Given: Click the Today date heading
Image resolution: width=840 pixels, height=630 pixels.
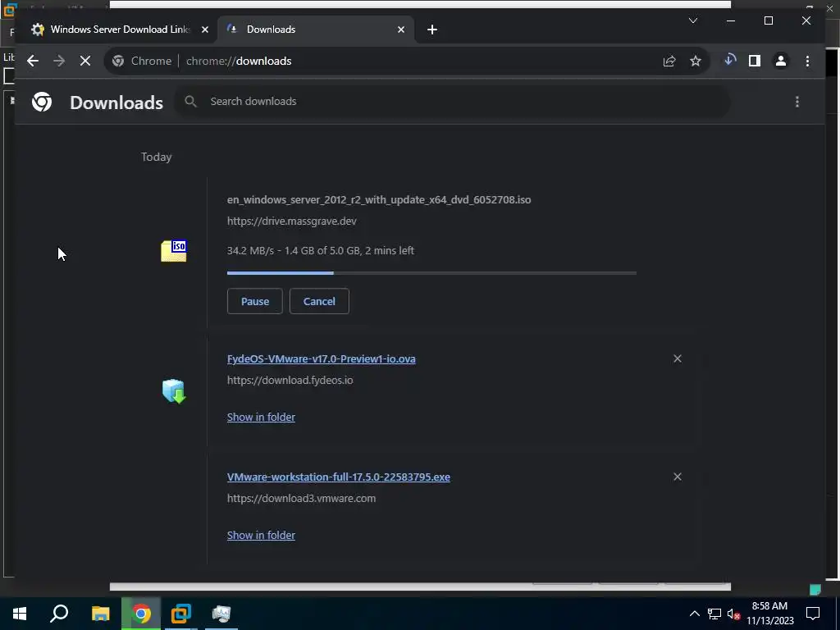Looking at the screenshot, I should (157, 157).
